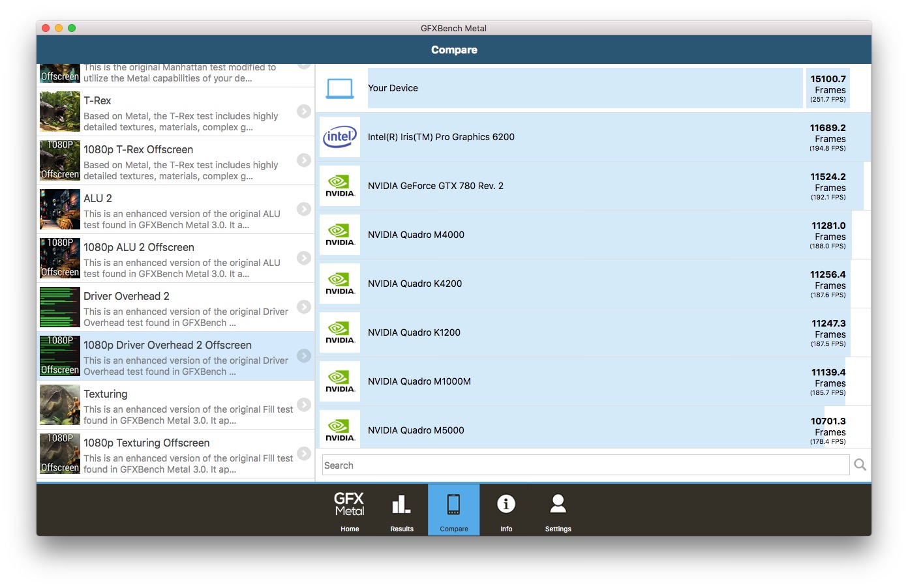
Task: Minimize the GFXBench Metal window
Action: pos(59,28)
